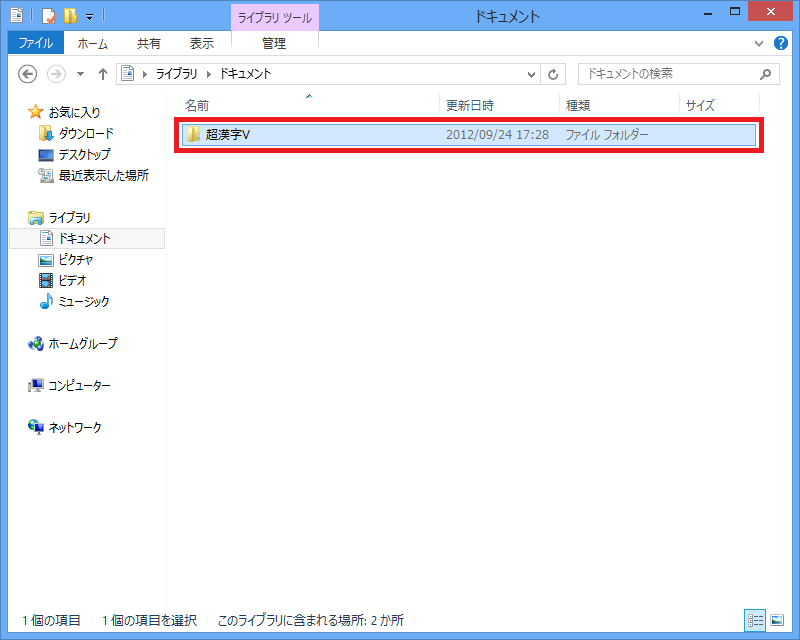Open the Customize Quick Access Toolbar dropdown

(89, 17)
